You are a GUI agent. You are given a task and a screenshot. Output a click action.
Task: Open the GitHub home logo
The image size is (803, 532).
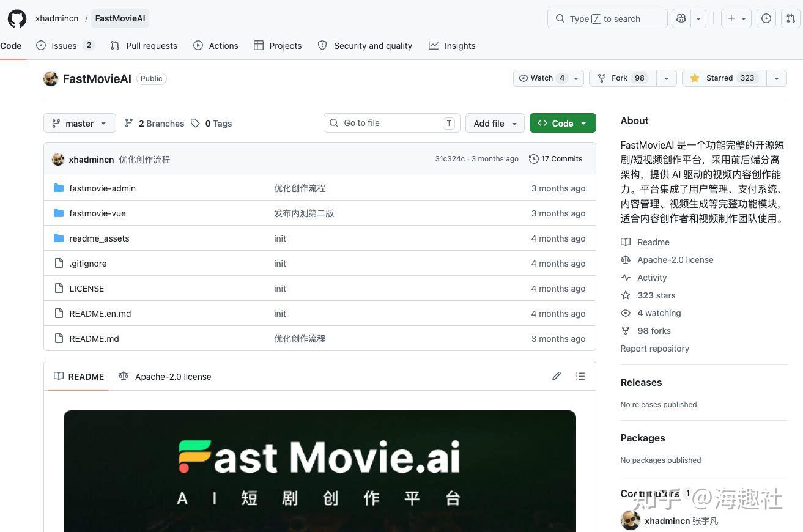click(17, 18)
